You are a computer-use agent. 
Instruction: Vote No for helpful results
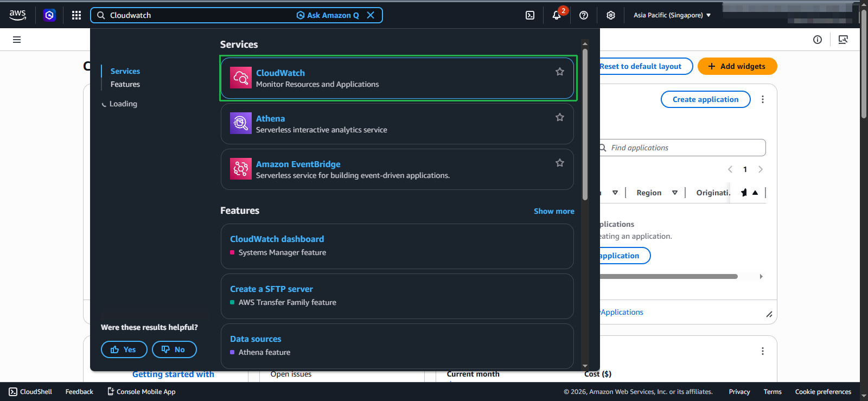(x=174, y=349)
